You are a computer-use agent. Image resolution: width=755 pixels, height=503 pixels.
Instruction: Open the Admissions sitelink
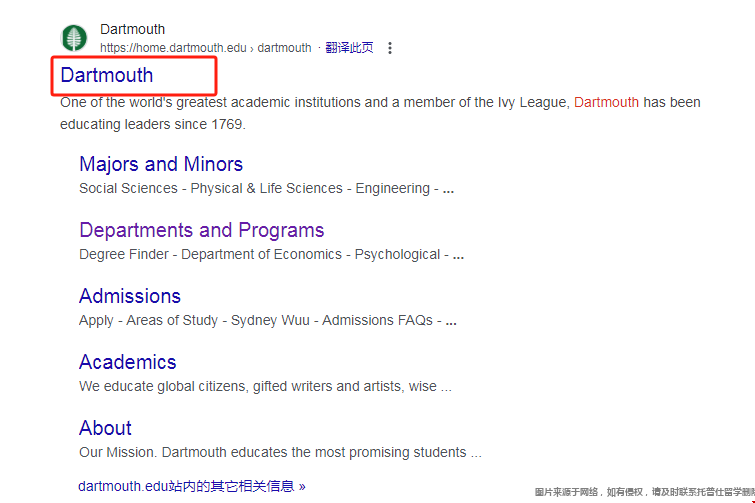coord(130,296)
